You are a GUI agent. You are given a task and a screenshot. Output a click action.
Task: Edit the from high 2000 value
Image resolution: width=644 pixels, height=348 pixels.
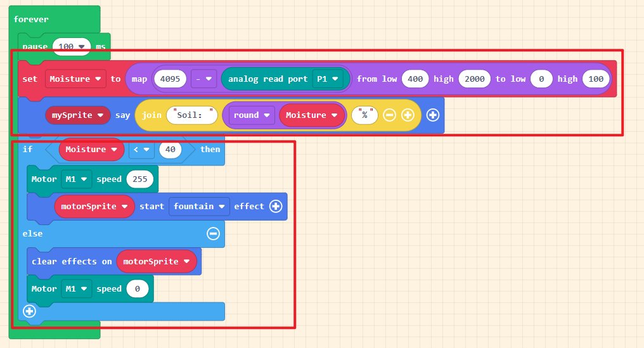click(x=474, y=79)
